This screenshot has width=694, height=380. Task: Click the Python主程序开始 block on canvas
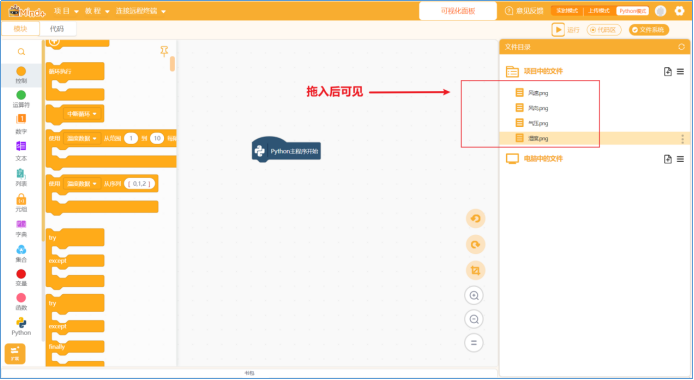pyautogui.click(x=286, y=150)
